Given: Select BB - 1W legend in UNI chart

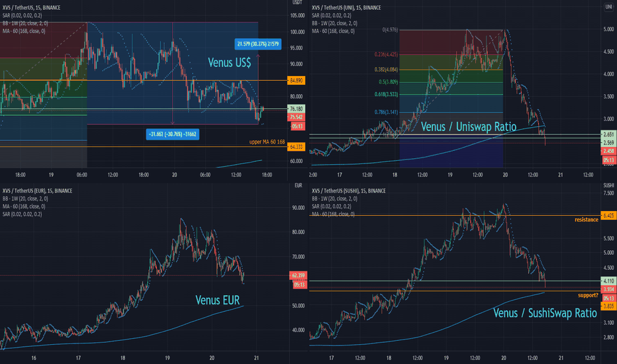Looking at the screenshot, I should click(334, 23).
